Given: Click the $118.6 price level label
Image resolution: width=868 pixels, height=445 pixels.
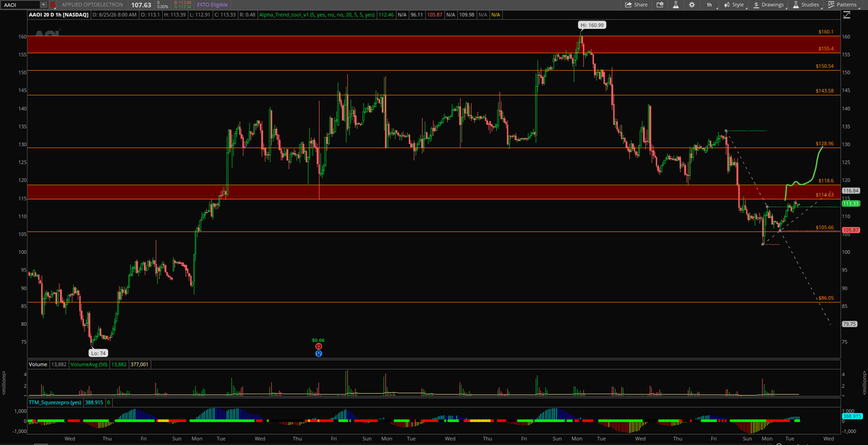Looking at the screenshot, I should [x=825, y=179].
